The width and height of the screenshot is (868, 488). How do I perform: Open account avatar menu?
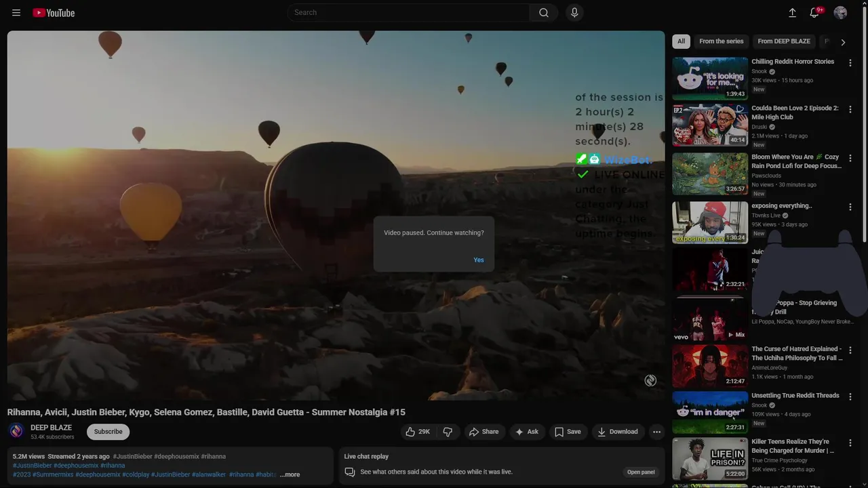[x=840, y=13]
